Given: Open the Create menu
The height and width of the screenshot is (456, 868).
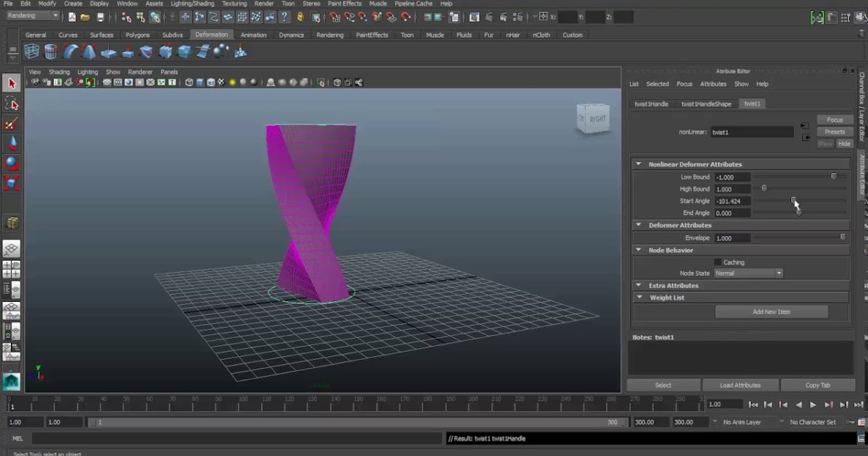Looking at the screenshot, I should click(x=72, y=4).
